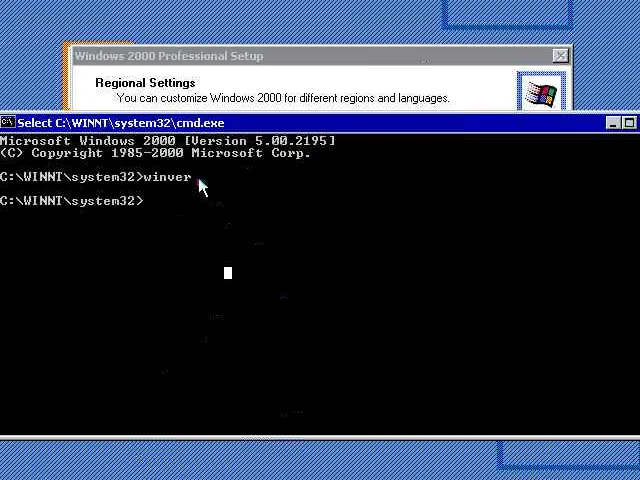Click the Windows flag icon in Setup
Image resolution: width=640 pixels, height=480 pixels.
(541, 93)
